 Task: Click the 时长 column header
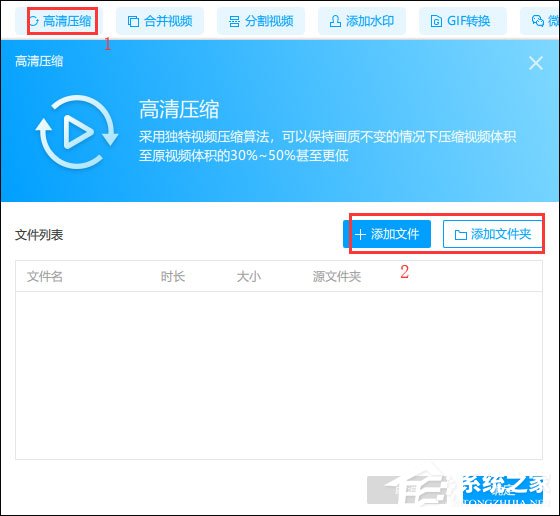pos(172,276)
